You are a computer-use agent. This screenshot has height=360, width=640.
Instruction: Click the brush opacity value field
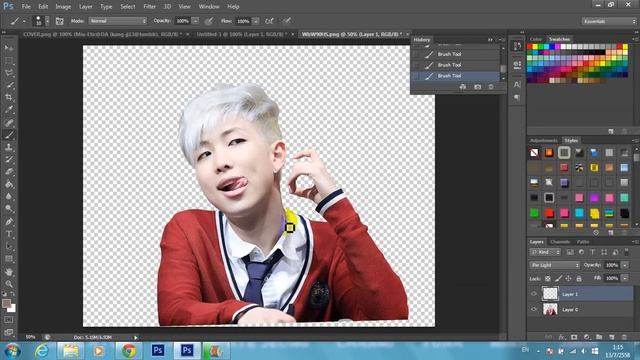(182, 21)
